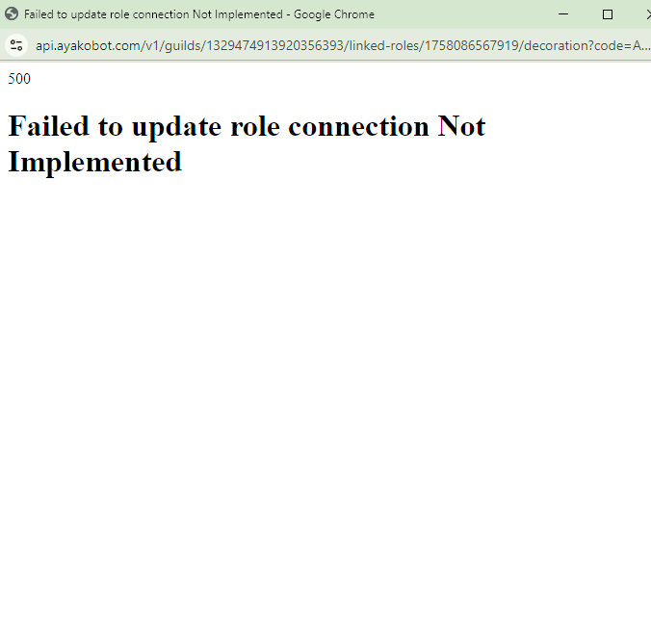Open the site information icon in address bar
Viewport: 651px width, 644px height.
tap(16, 45)
